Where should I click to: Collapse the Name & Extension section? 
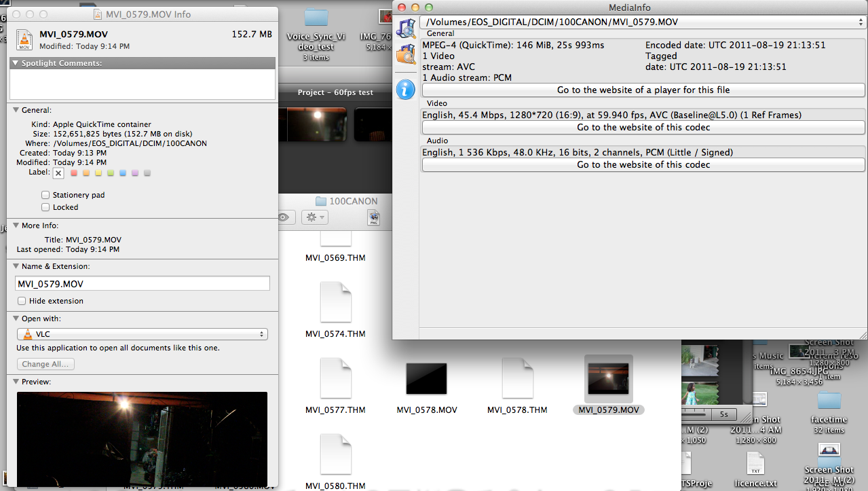[16, 266]
